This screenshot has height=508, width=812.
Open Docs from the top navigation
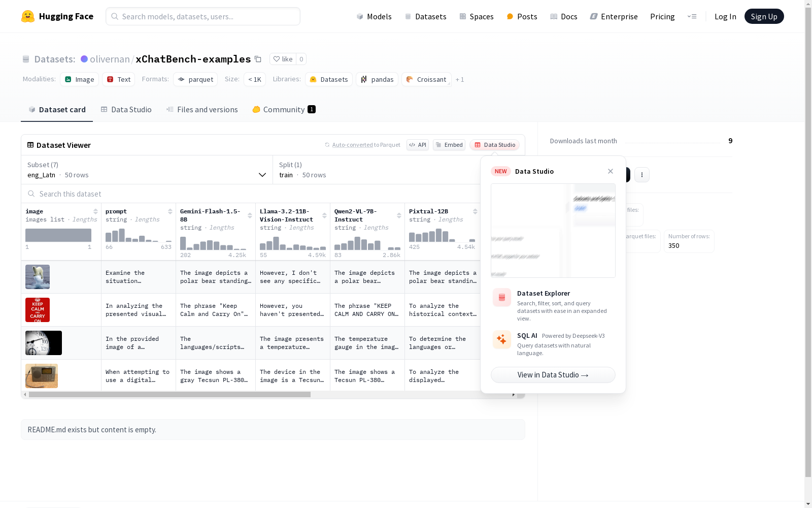[x=563, y=16]
